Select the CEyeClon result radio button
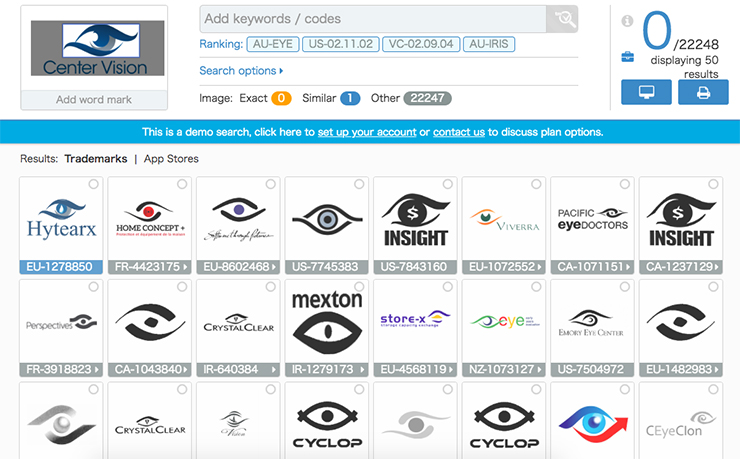The image size is (740, 459). 713,389
